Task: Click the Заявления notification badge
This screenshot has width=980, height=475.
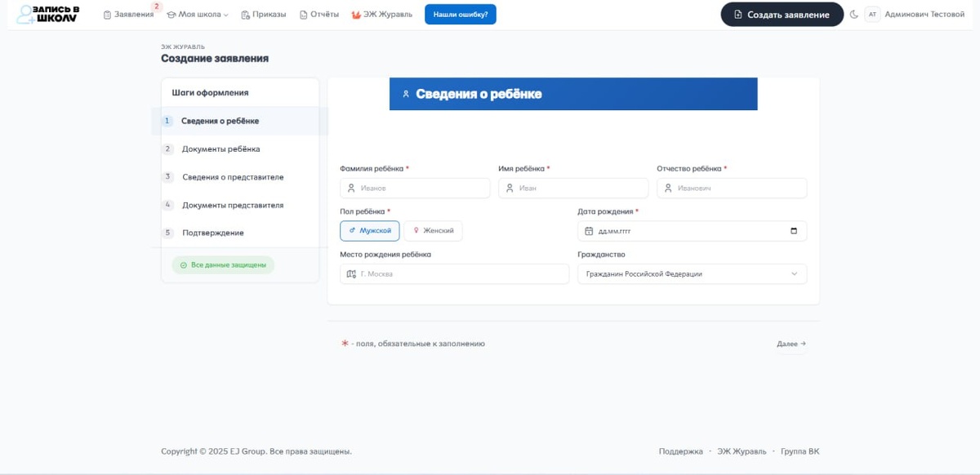Action: pyautogui.click(x=157, y=7)
